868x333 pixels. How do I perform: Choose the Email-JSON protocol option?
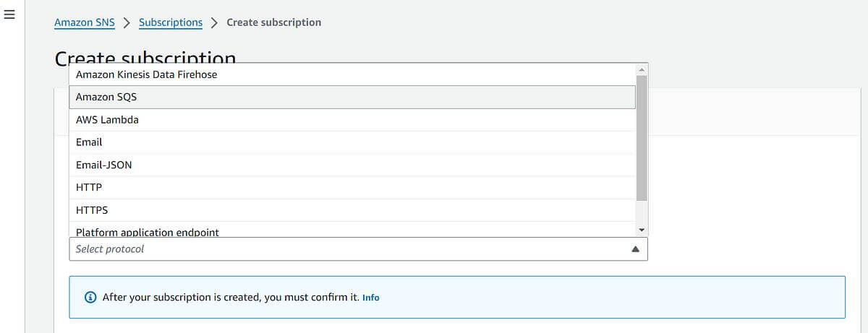[352, 165]
